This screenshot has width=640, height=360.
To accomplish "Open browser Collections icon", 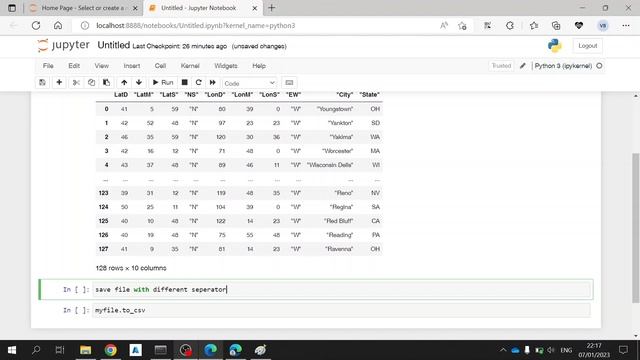I will click(556, 26).
